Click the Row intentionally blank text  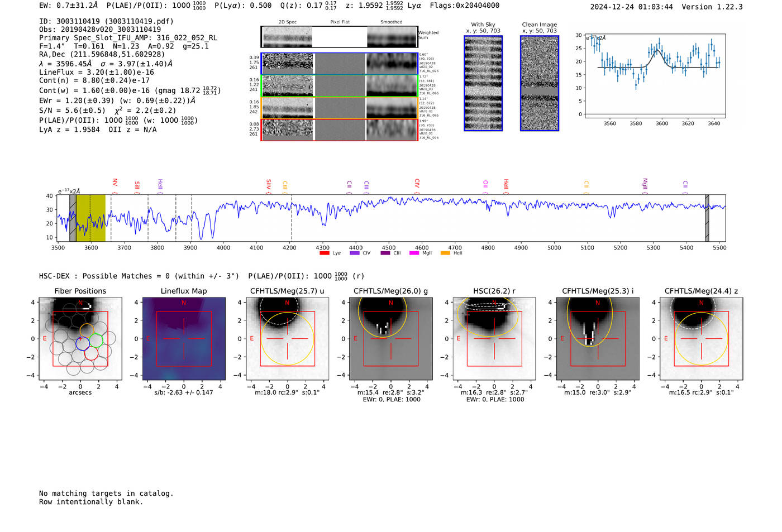pos(91,502)
